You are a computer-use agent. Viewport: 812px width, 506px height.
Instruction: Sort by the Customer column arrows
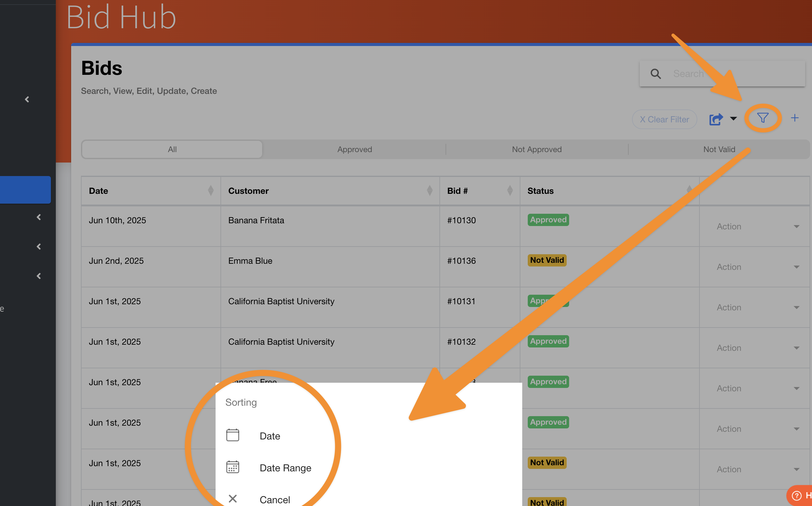click(430, 190)
